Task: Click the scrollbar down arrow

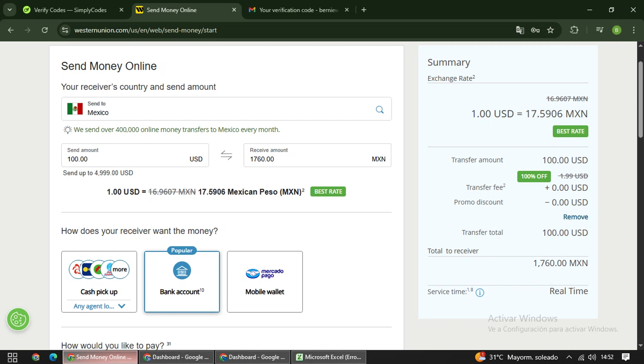Action: (641, 346)
